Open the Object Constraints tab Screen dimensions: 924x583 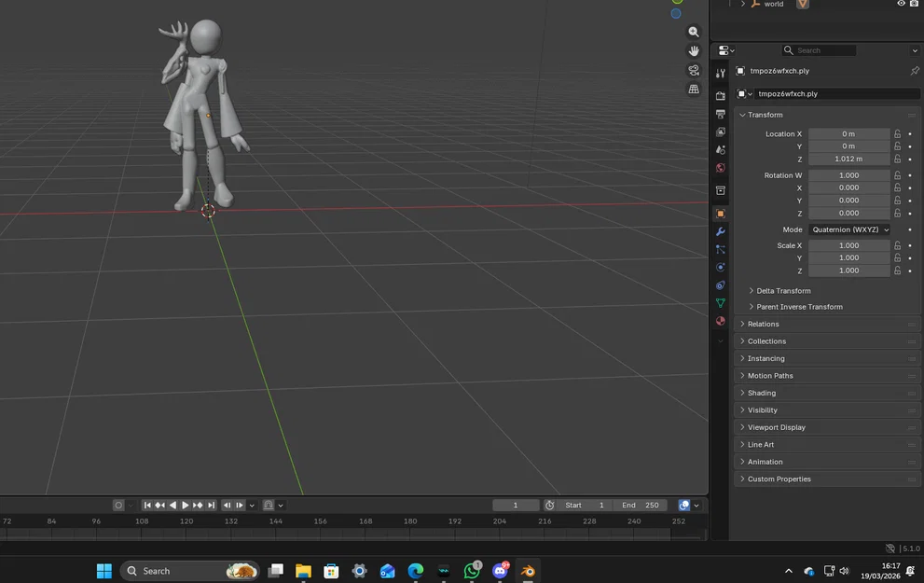(720, 285)
